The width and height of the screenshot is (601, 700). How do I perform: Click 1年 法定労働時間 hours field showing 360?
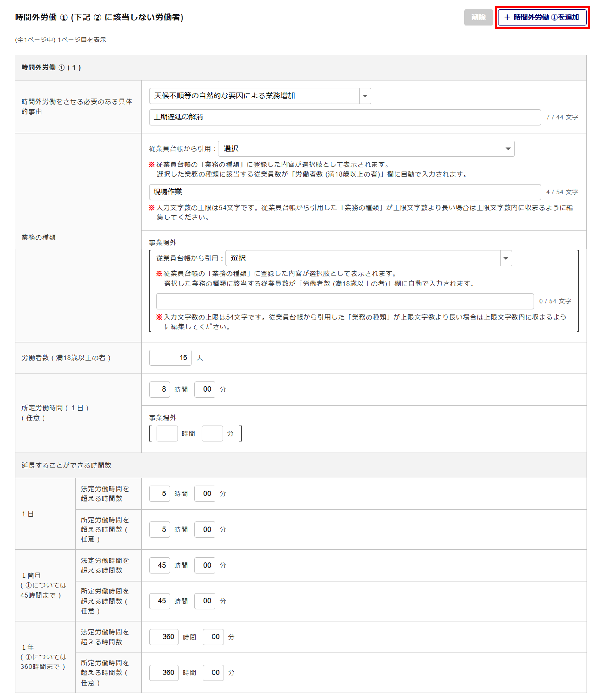coord(163,637)
